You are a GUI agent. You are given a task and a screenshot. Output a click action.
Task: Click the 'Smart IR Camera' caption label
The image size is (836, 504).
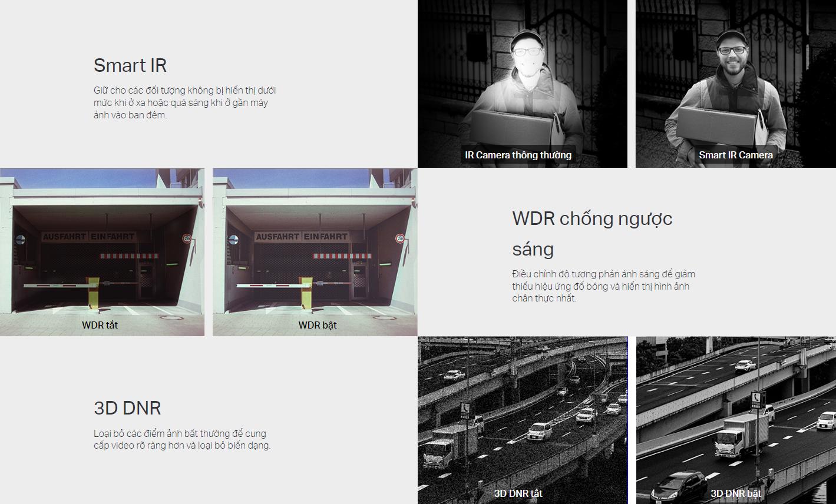735,155
